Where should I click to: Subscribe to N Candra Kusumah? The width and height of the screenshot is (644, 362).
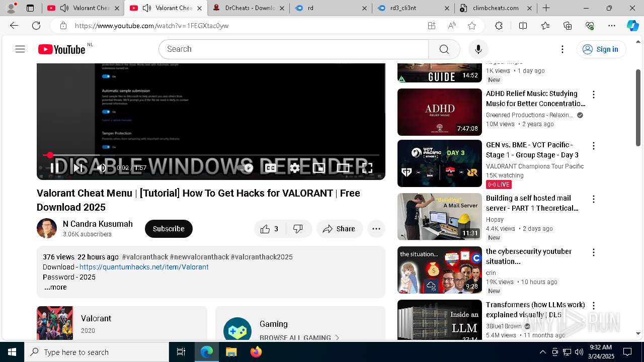pyautogui.click(x=169, y=229)
